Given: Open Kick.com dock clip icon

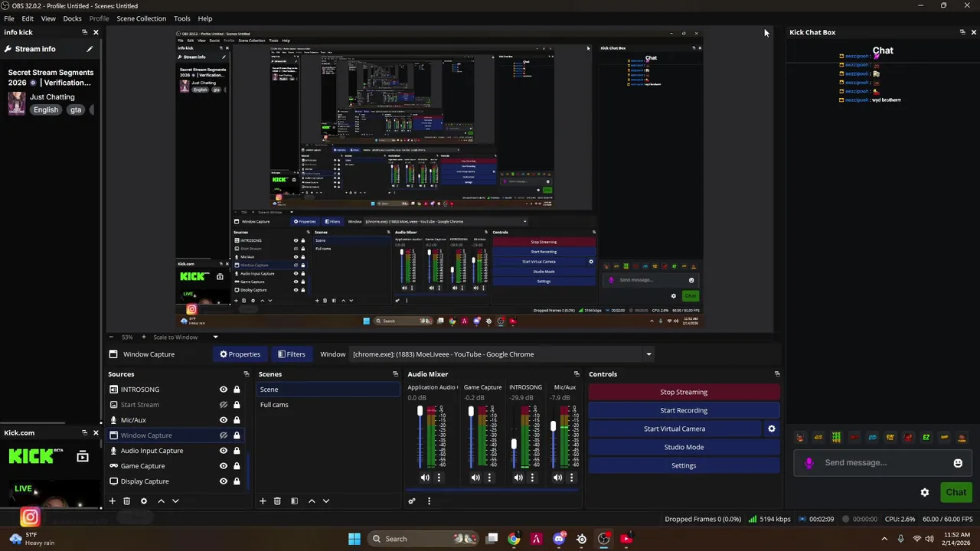Looking at the screenshot, I should coord(83,457).
